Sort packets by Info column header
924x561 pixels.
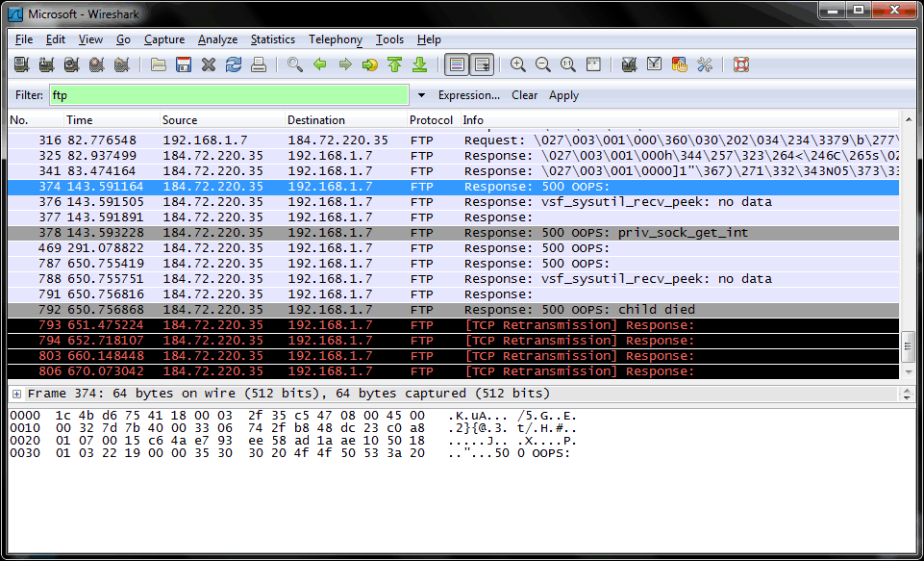[x=680, y=120]
